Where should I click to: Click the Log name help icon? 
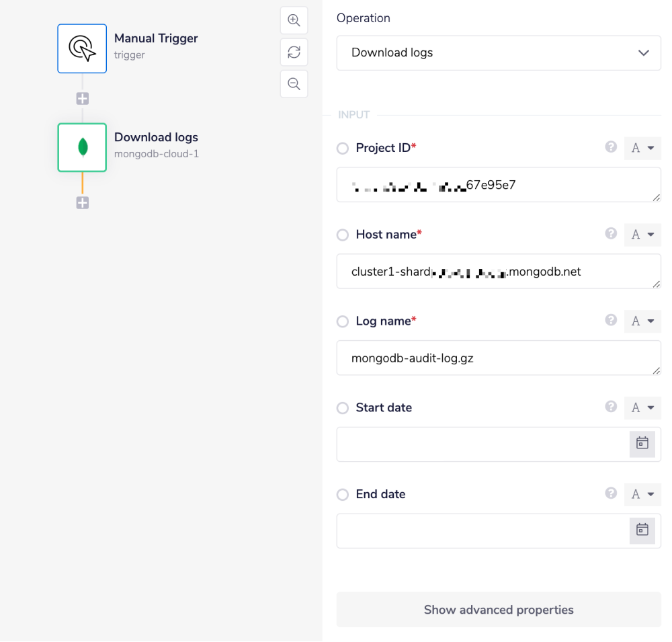click(610, 320)
